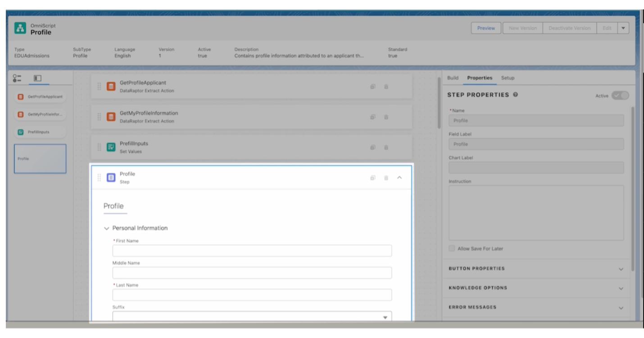Switch to the slide panel view icon
644x338 pixels.
pos(37,78)
